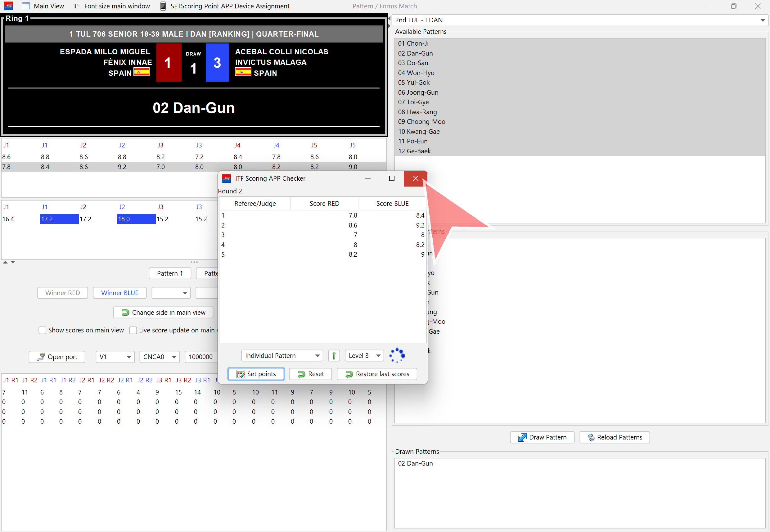Click the Winner RED button

pos(63,293)
